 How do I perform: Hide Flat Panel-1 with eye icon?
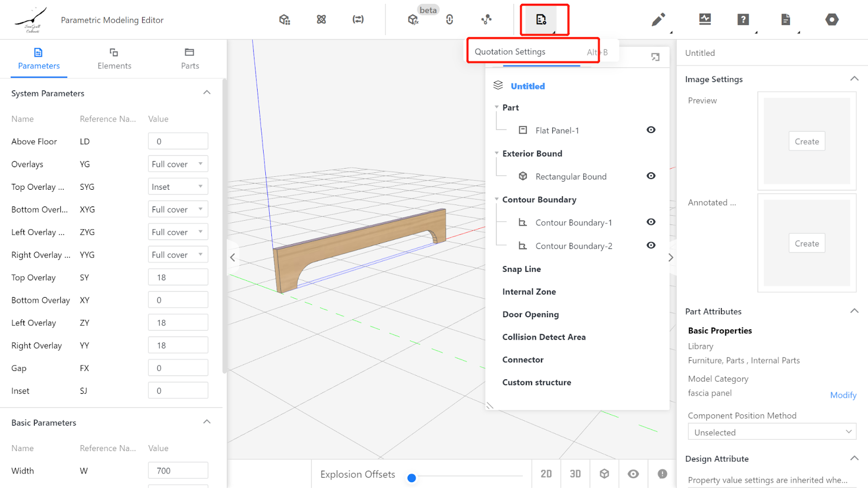click(651, 130)
